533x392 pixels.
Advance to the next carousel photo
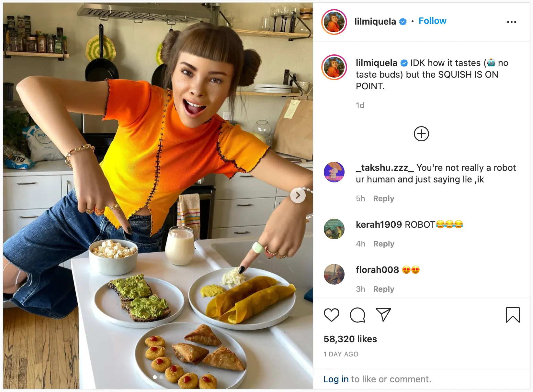pos(298,195)
